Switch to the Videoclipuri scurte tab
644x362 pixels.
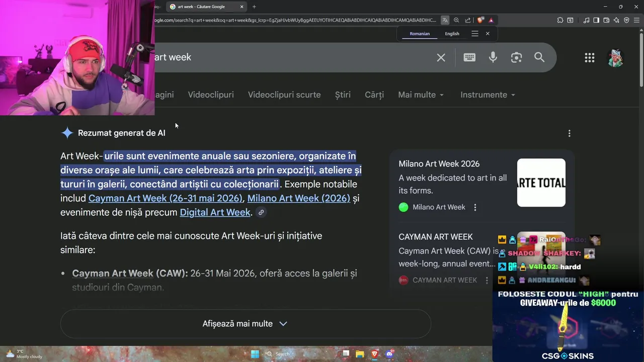point(284,95)
